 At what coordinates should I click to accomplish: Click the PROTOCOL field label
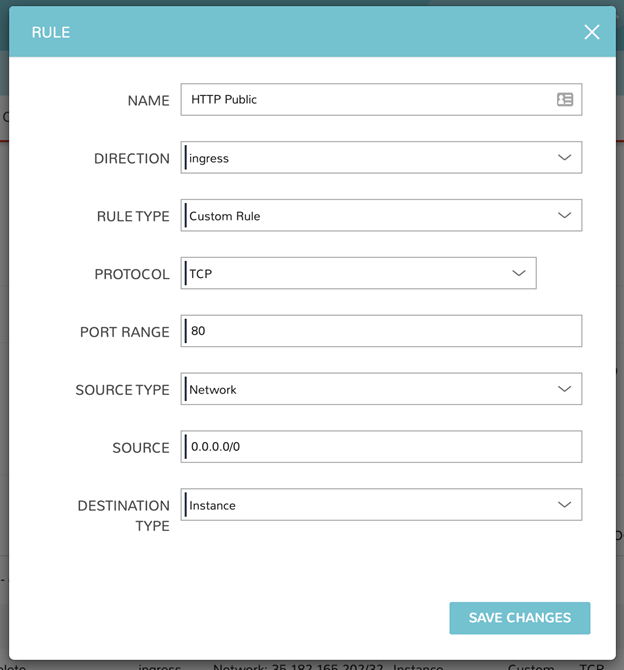point(132,274)
